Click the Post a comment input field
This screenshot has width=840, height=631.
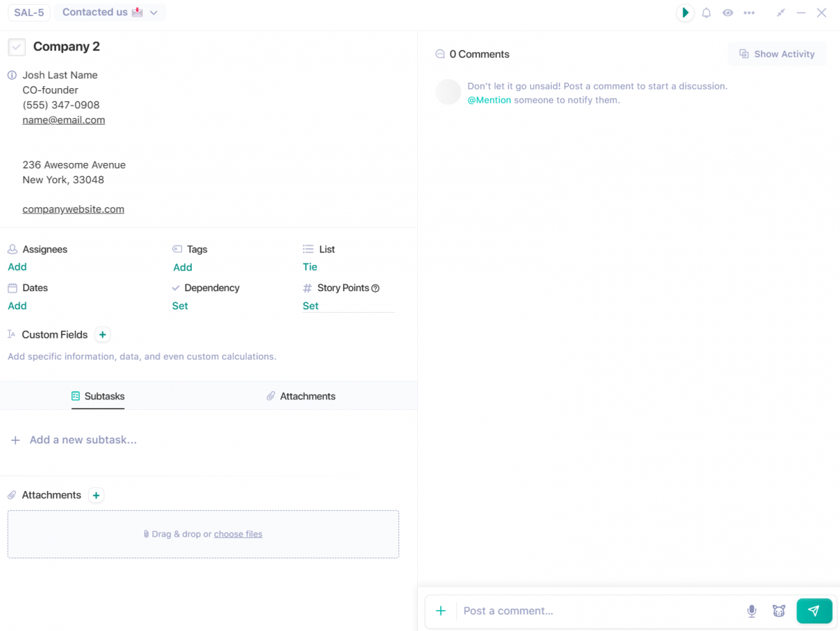pos(560,611)
